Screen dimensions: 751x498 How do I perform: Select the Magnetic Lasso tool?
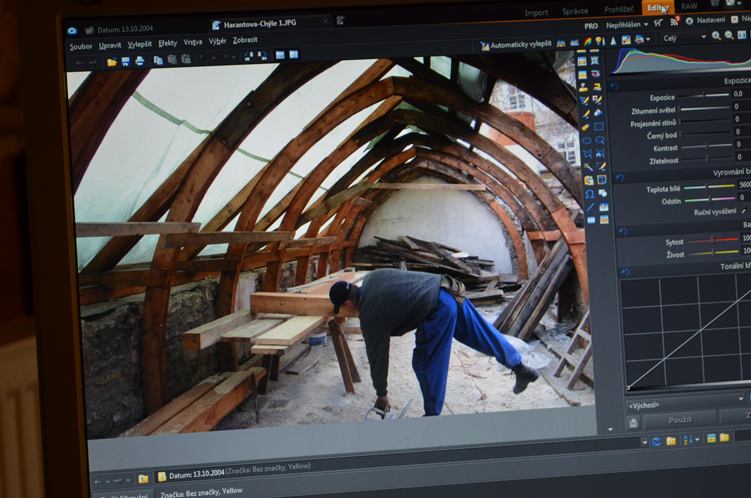[x=601, y=154]
